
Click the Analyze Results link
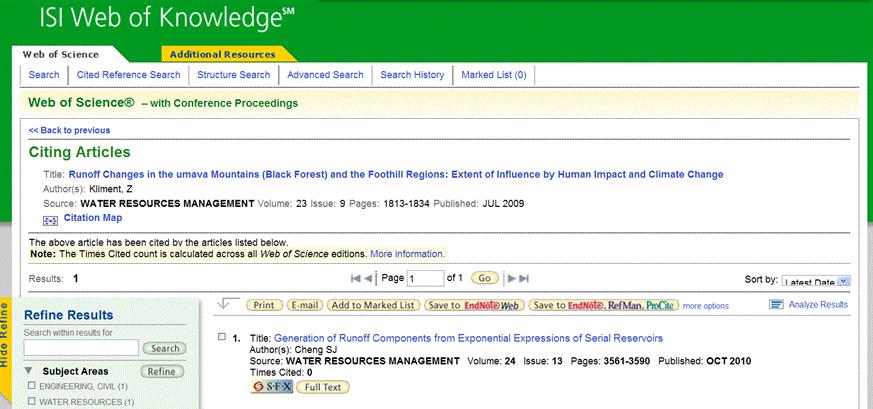click(x=818, y=304)
